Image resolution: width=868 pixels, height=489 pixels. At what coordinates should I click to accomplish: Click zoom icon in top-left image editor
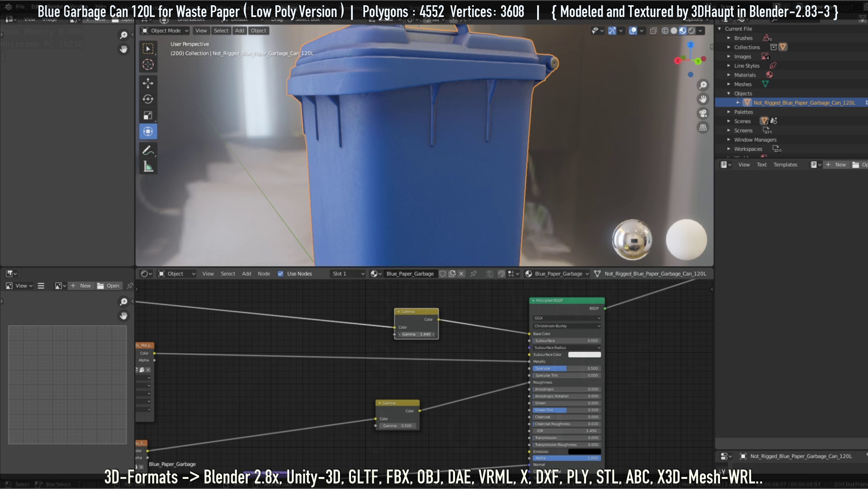coord(124,35)
